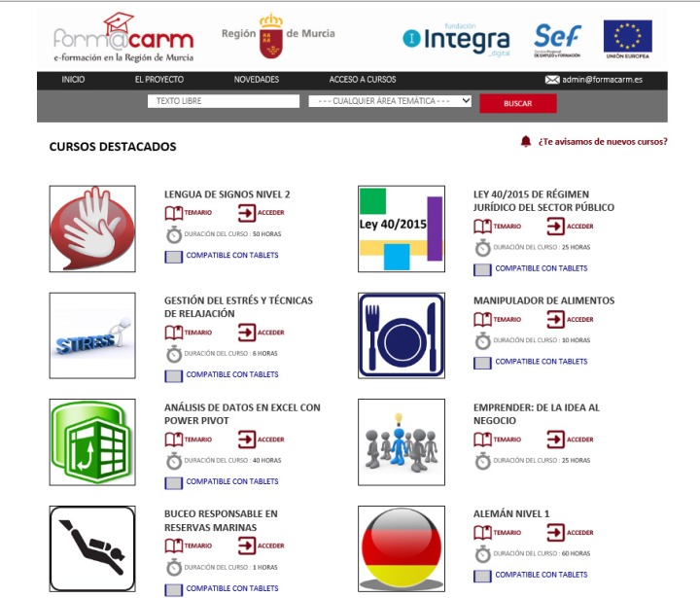Open Acceso a Cursos menu item

click(x=363, y=80)
